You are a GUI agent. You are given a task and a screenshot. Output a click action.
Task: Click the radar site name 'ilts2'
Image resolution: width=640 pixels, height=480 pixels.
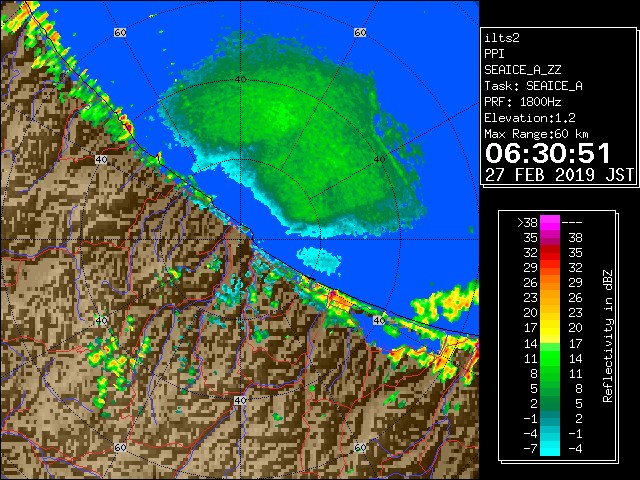(502, 38)
